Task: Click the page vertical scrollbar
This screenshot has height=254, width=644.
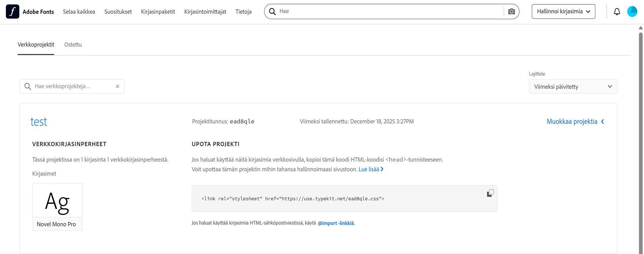Action: 641,134
